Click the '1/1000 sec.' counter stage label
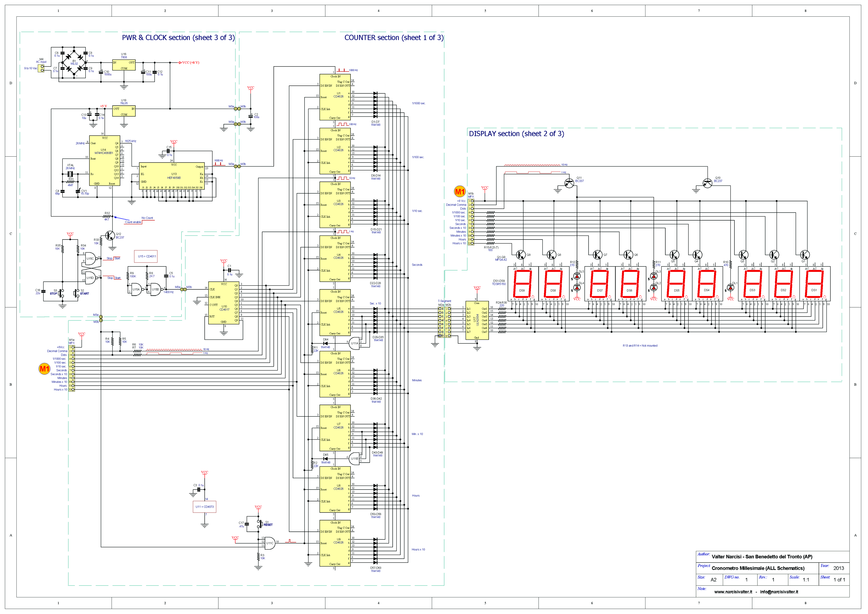This screenshot has width=868, height=614. 418,103
